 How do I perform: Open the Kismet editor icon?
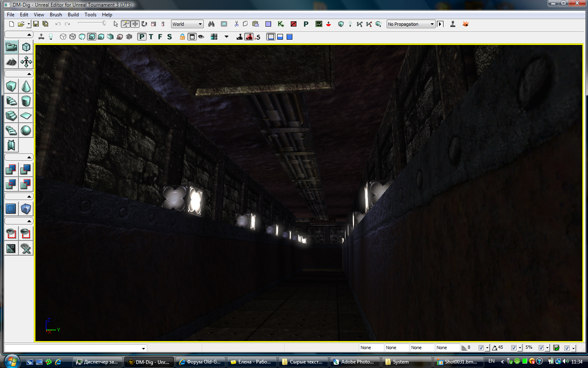[x=281, y=24]
